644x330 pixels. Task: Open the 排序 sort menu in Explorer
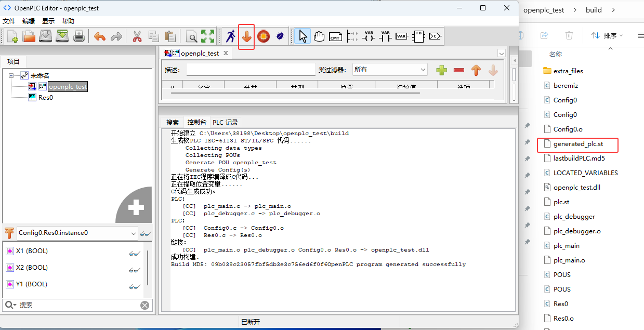click(607, 35)
